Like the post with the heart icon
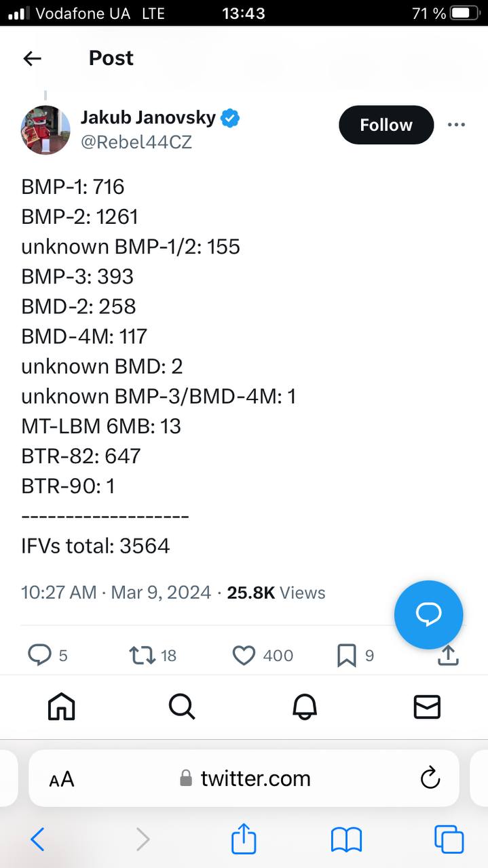488x868 pixels. tap(243, 655)
